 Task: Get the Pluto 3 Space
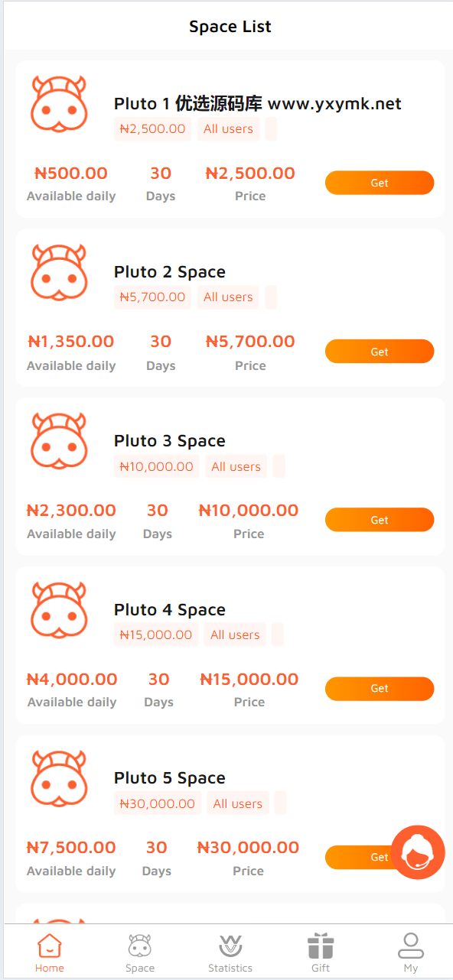[380, 520]
